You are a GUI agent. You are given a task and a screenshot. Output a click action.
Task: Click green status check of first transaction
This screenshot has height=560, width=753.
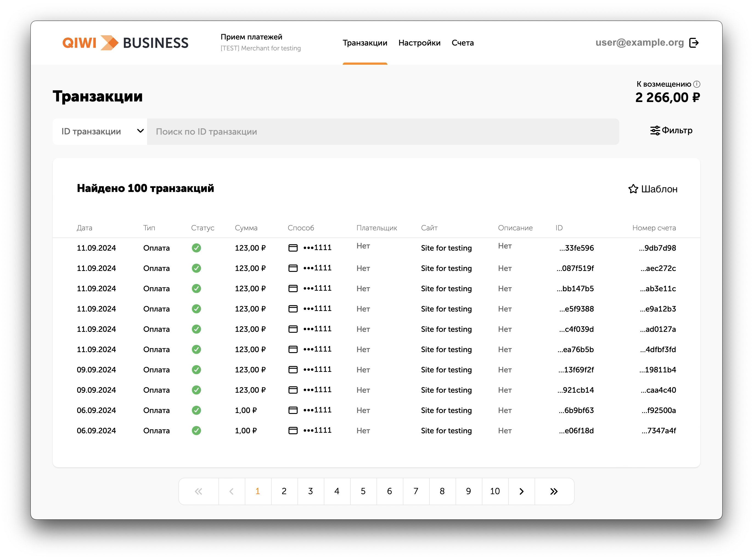[196, 248]
